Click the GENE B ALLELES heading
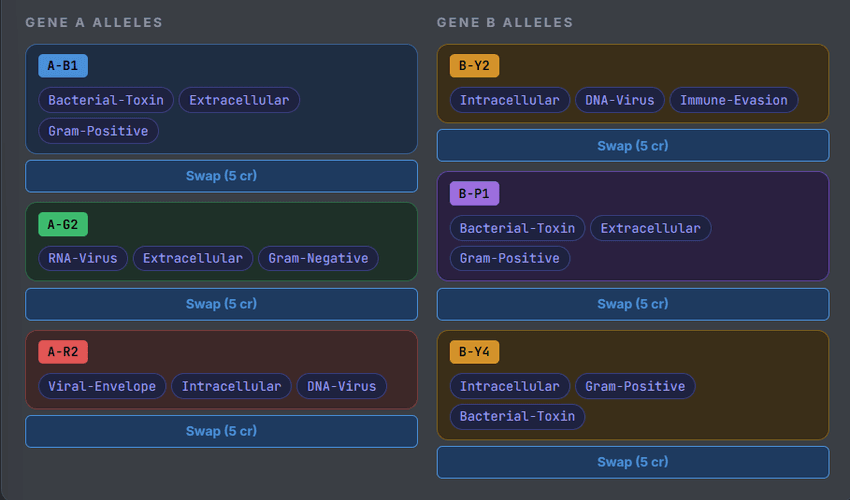This screenshot has height=500, width=850. coord(505,22)
